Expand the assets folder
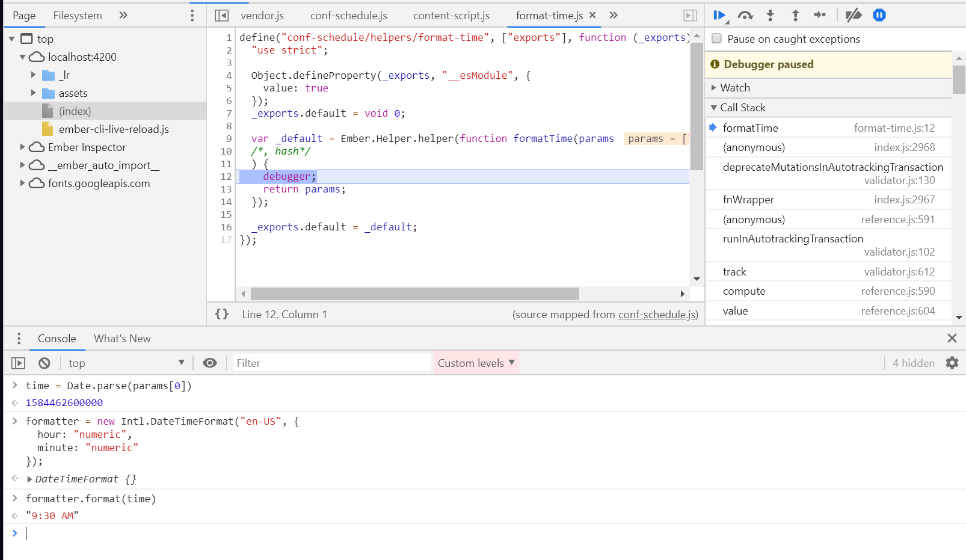Image resolution: width=966 pixels, height=560 pixels. click(34, 93)
